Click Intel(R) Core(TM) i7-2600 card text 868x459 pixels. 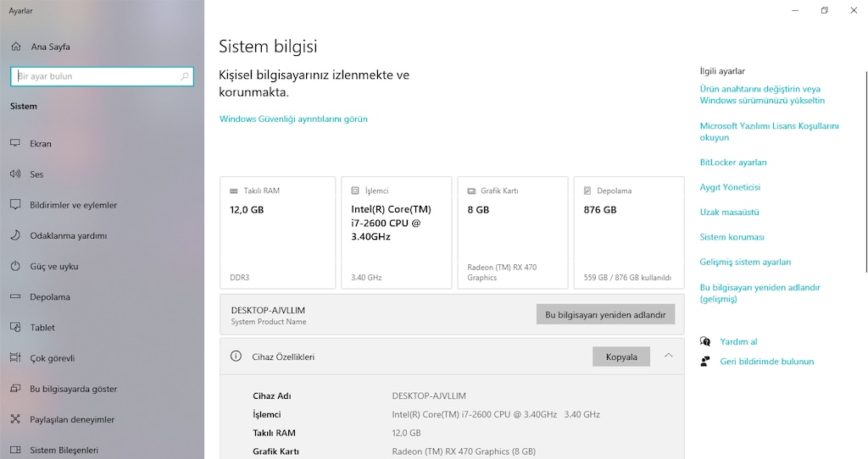(391, 223)
